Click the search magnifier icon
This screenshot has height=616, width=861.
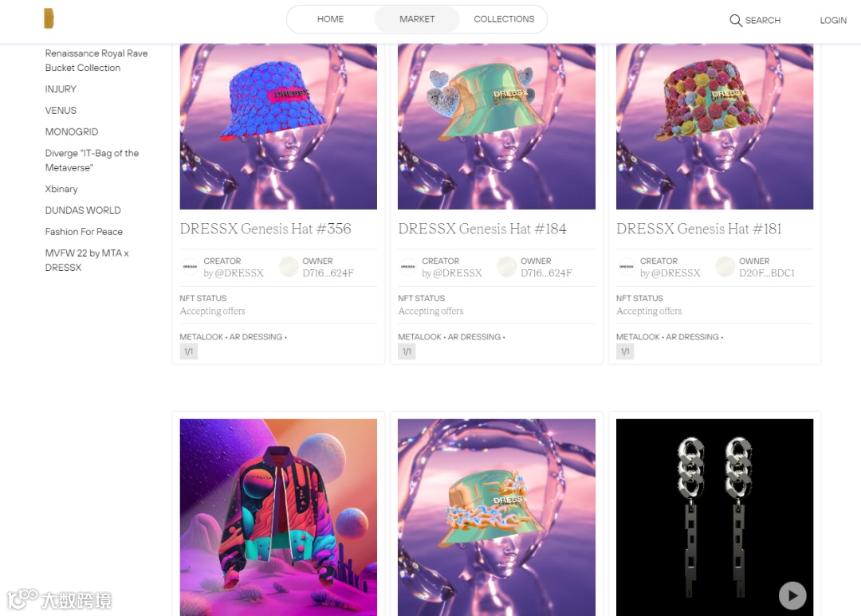click(x=735, y=20)
